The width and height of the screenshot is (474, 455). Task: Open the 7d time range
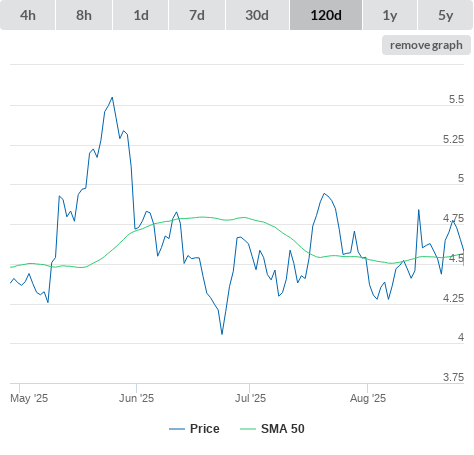click(x=197, y=15)
